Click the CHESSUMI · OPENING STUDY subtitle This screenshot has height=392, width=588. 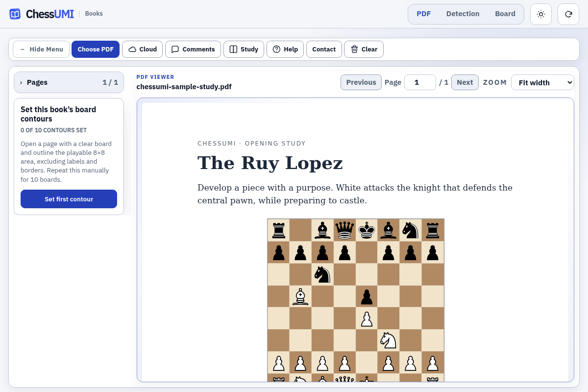(251, 144)
